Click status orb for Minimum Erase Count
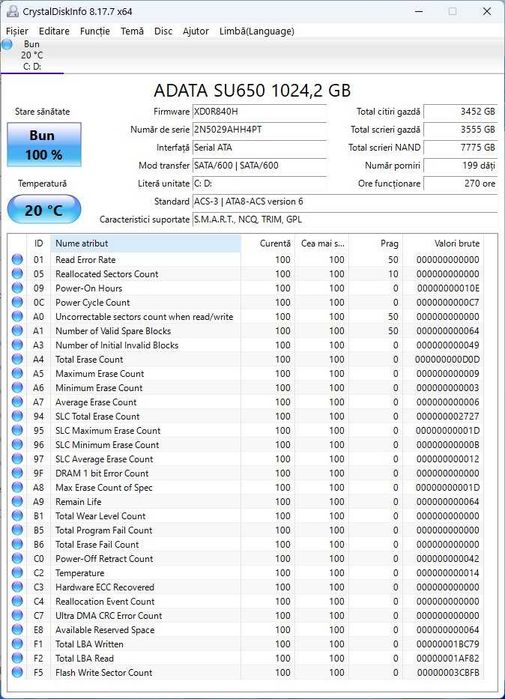 (x=17, y=388)
